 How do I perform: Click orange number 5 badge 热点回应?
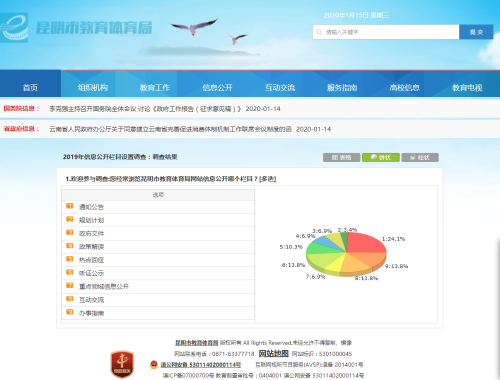[x=70, y=259]
